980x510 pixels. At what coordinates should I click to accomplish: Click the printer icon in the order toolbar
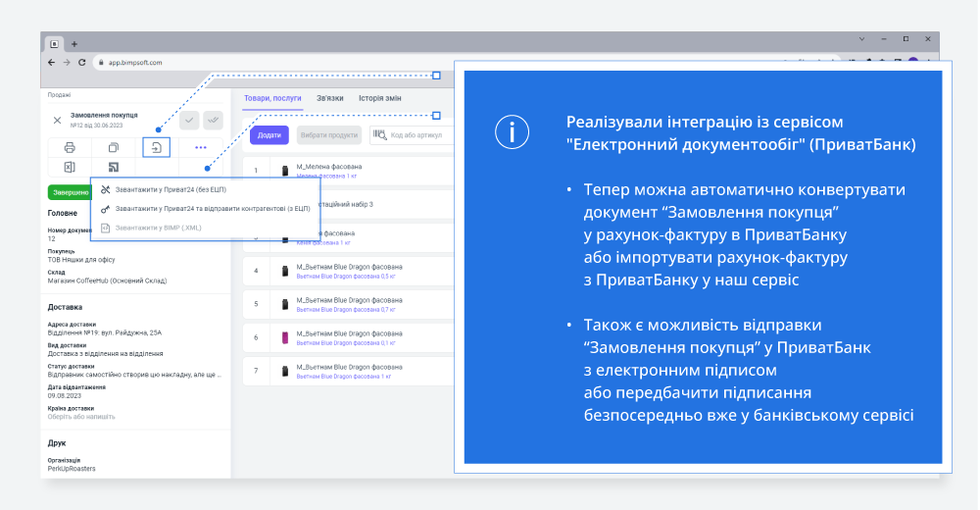click(70, 148)
